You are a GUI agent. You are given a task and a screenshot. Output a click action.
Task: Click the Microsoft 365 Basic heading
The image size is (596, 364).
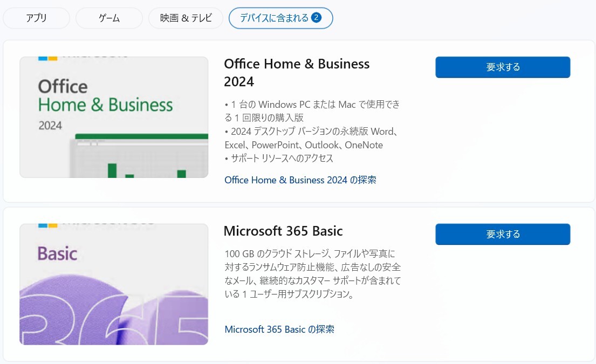pos(283,231)
